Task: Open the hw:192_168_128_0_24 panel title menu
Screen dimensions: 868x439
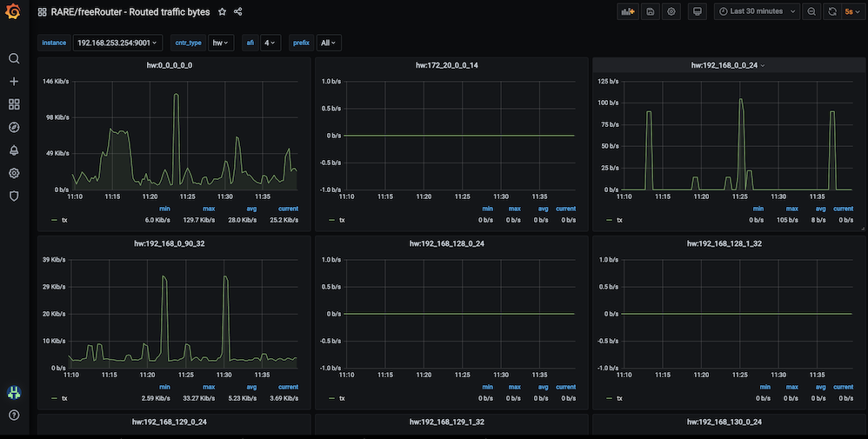Action: [x=447, y=243]
